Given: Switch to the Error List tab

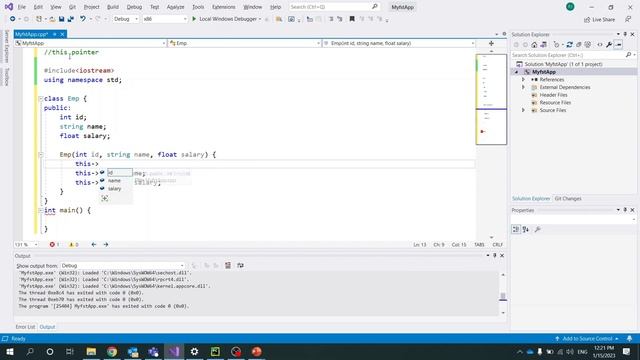Looking at the screenshot, I should (25, 327).
